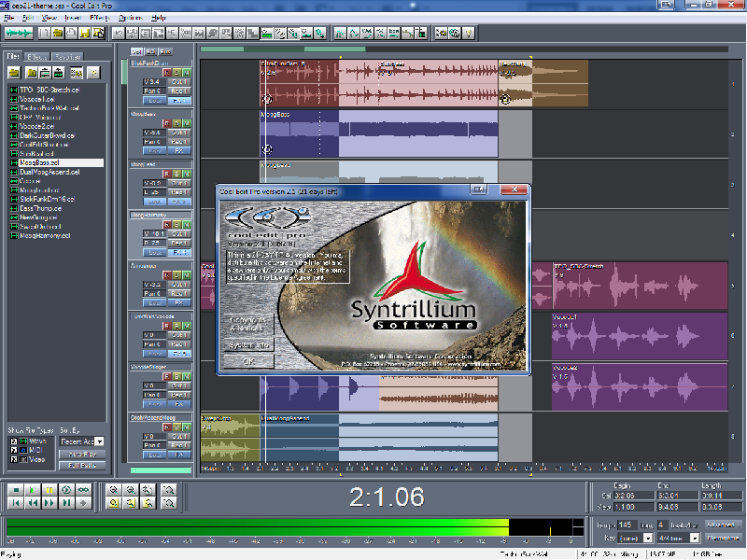Viewport: 747px width, 560px height.
Task: Zoom out horizontally with magnifier icon
Action: click(131, 489)
